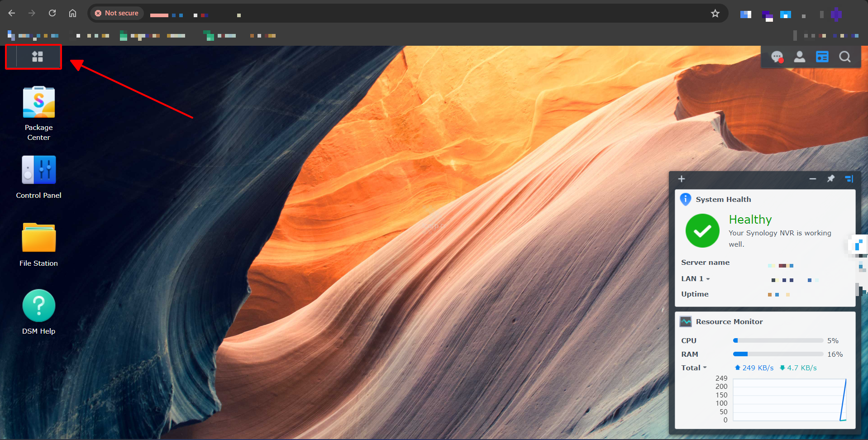Click the System Health widget title
This screenshot has width=868, height=440.
click(723, 200)
